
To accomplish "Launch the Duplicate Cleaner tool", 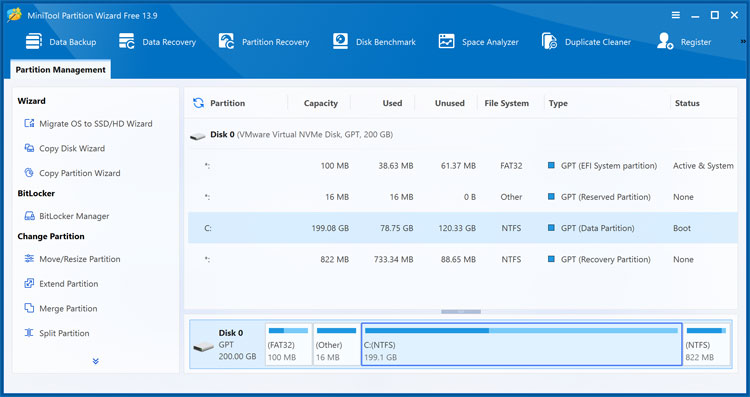I will [x=549, y=42].
